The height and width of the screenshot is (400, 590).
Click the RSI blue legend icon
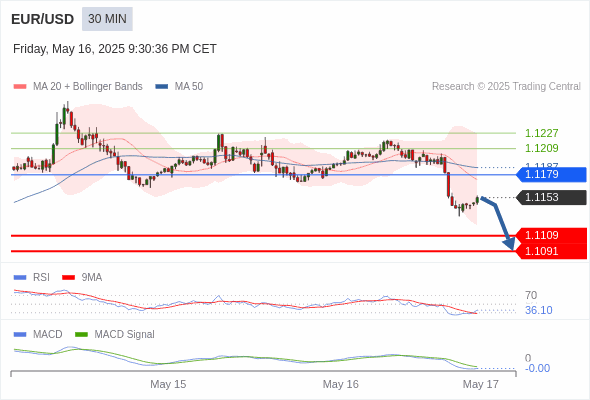[20, 278]
